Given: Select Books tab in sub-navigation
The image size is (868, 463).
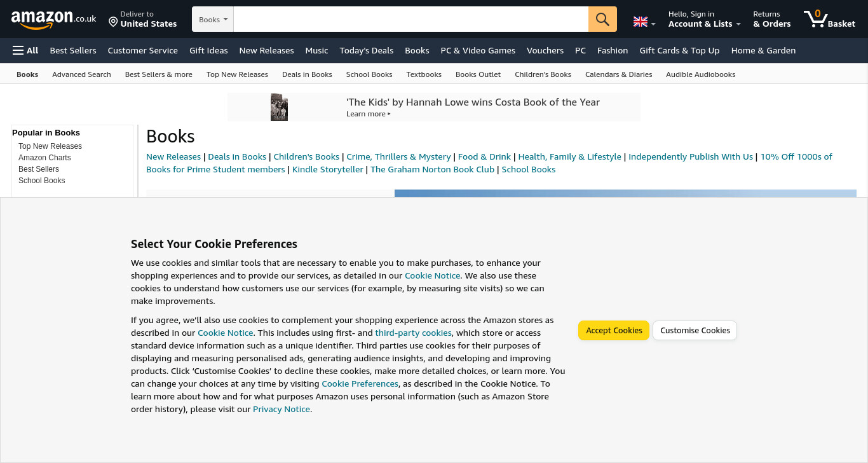Looking at the screenshot, I should pyautogui.click(x=27, y=74).
